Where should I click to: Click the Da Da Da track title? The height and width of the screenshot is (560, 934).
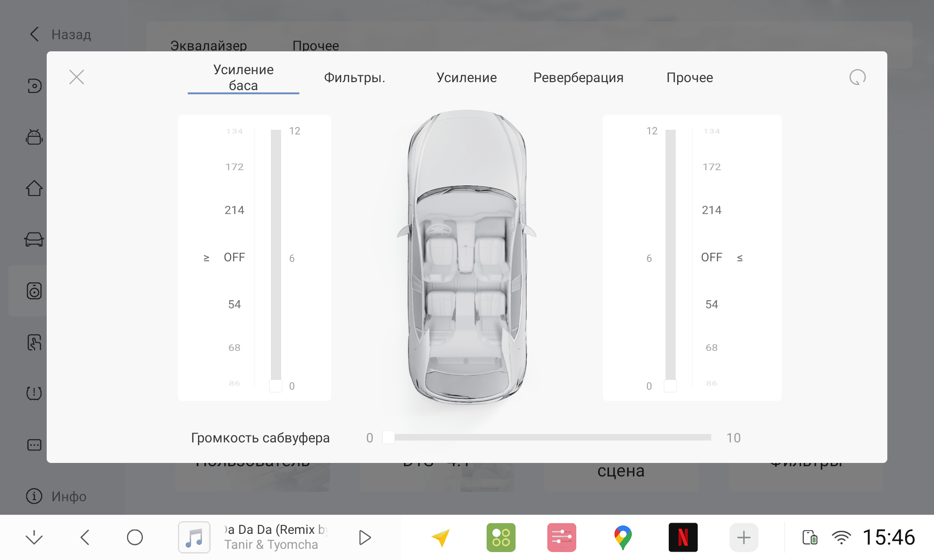(276, 530)
